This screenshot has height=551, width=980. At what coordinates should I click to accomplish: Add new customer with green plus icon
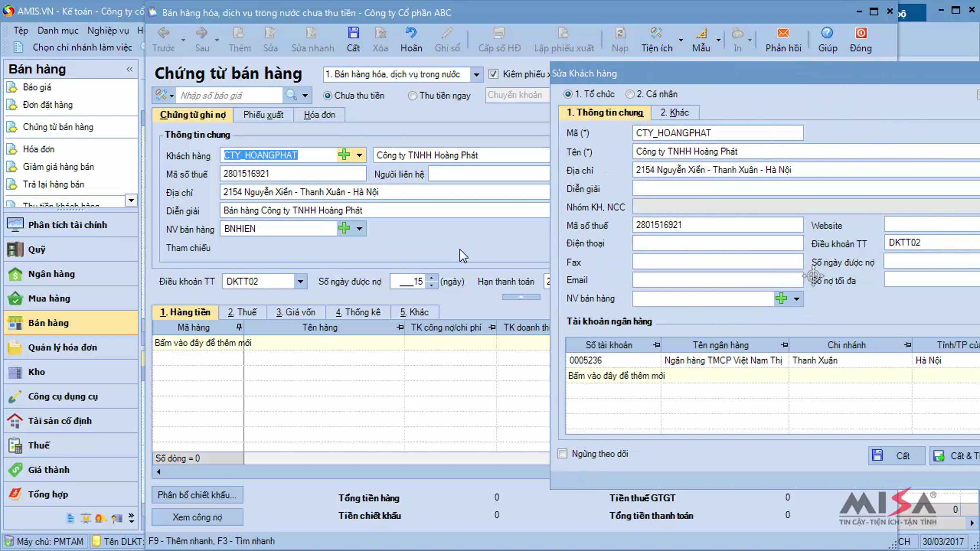pos(344,155)
